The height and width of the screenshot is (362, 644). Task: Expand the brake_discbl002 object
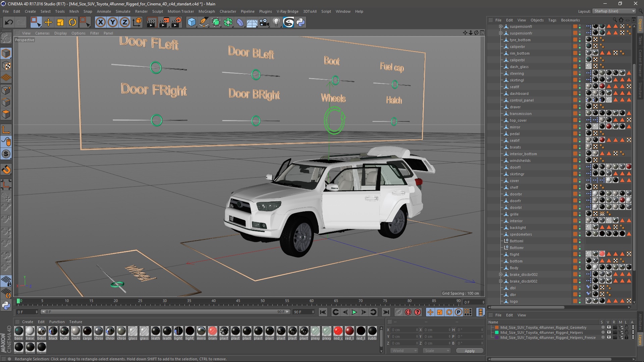pos(500,281)
